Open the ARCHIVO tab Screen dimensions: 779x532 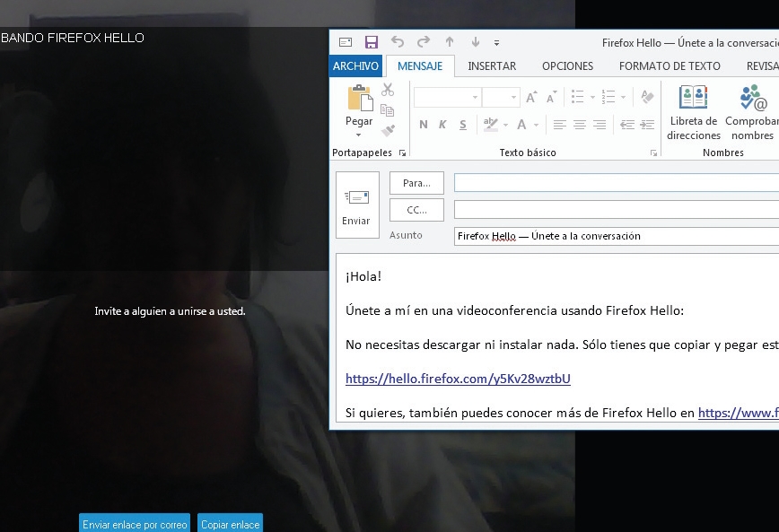click(x=355, y=66)
